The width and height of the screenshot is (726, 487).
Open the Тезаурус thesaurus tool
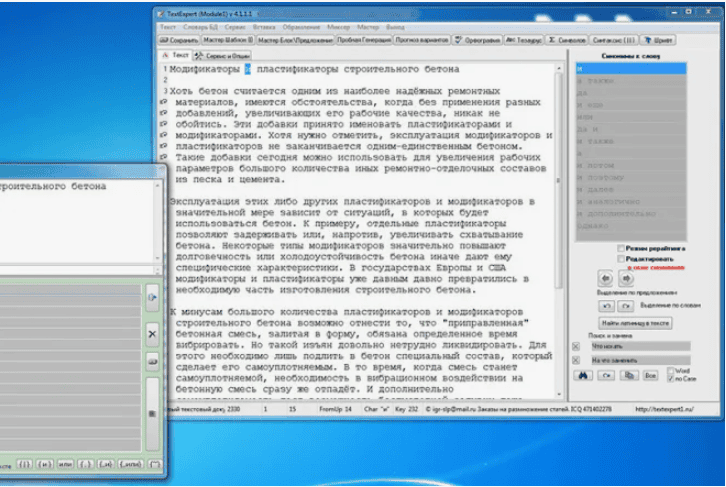[x=523, y=40]
